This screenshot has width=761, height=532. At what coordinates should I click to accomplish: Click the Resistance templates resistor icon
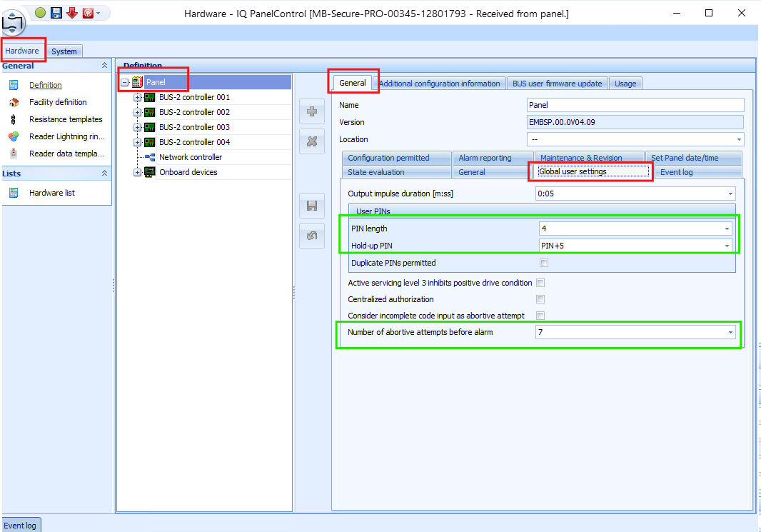14,119
